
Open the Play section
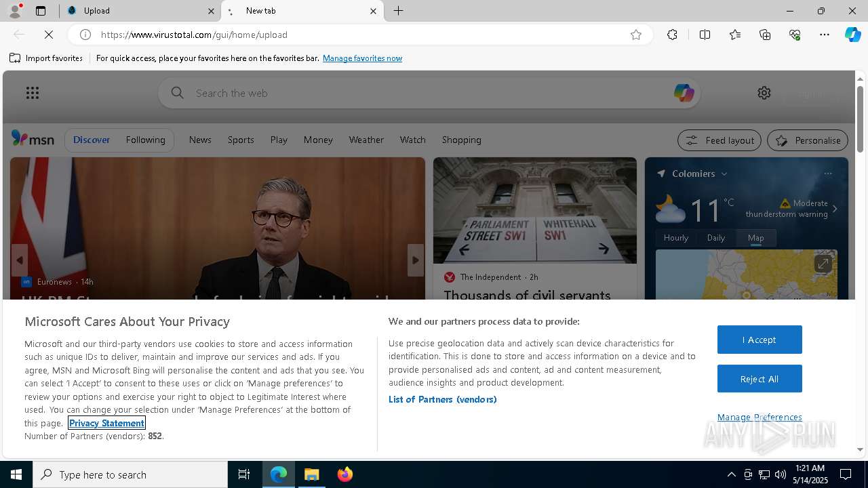[x=279, y=140]
